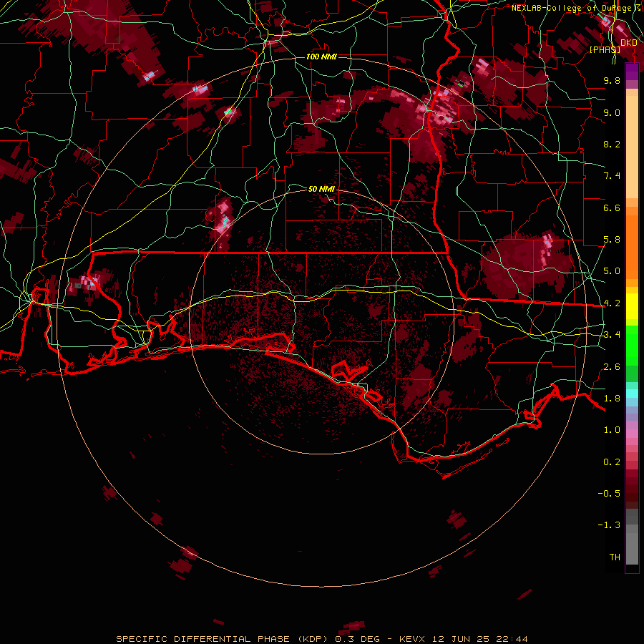
Task: Pick the purple segment atop the color bar
Action: click(x=632, y=72)
